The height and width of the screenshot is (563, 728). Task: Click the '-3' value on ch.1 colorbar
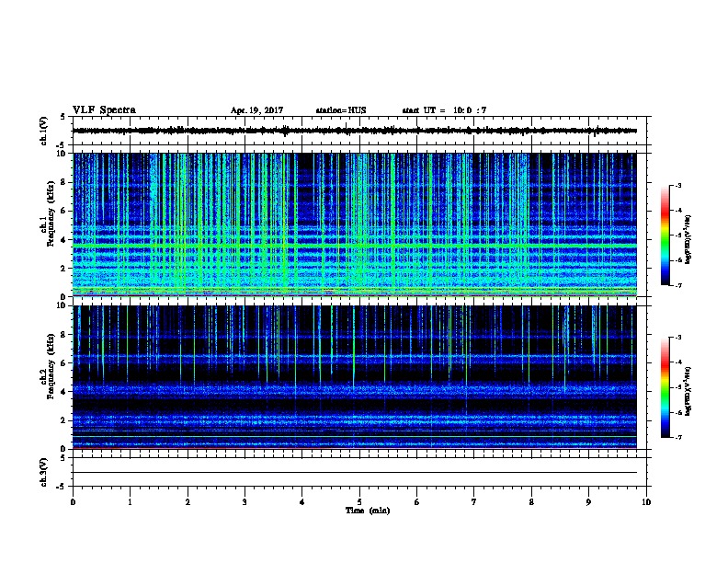678,185
